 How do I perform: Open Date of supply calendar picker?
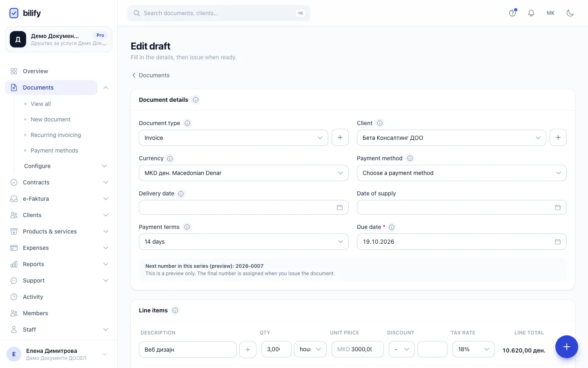coord(558,207)
